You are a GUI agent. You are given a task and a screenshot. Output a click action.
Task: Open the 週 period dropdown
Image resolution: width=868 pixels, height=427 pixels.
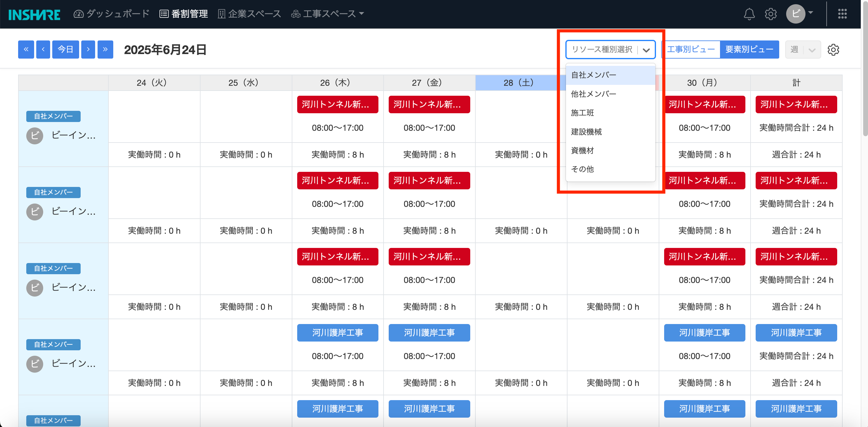[x=803, y=50]
